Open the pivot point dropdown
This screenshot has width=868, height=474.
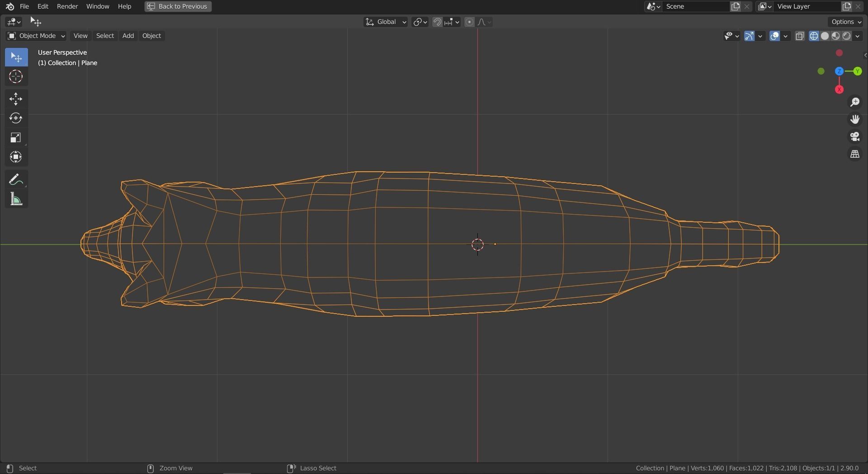420,22
